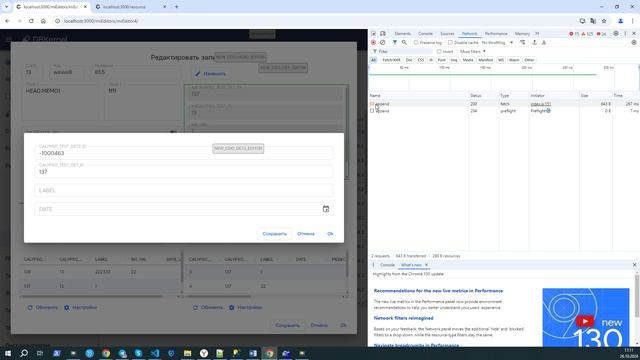Screen dimensions: 640x360
Task: Switch to the Elements tab
Action: 402,33
